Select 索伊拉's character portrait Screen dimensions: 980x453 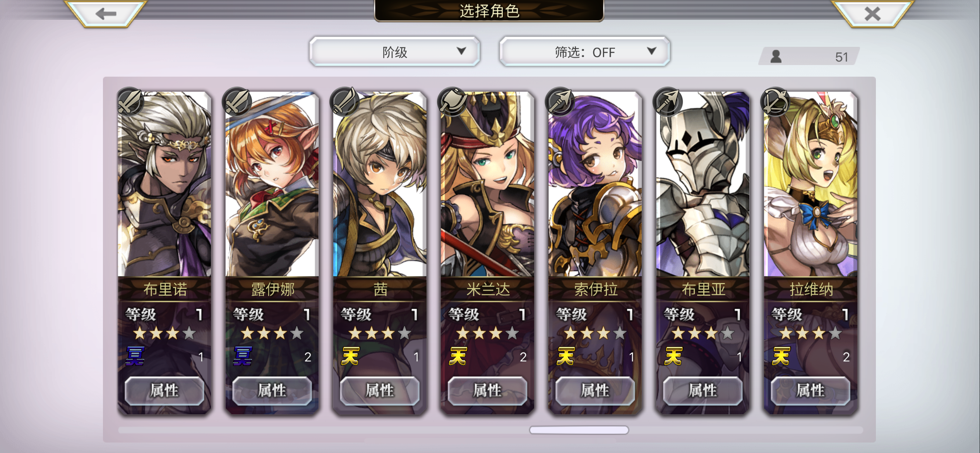(595, 184)
